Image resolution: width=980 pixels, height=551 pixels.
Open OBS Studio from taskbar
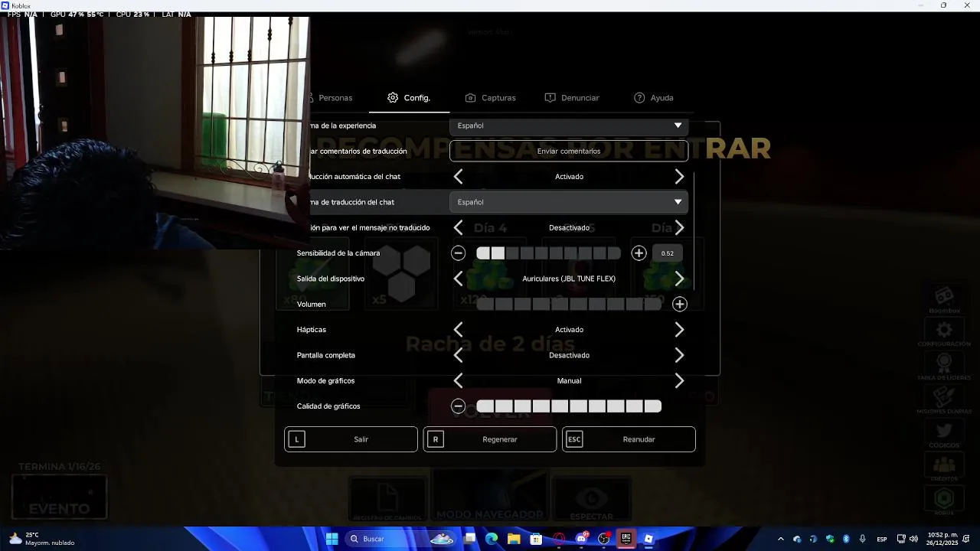603,539
